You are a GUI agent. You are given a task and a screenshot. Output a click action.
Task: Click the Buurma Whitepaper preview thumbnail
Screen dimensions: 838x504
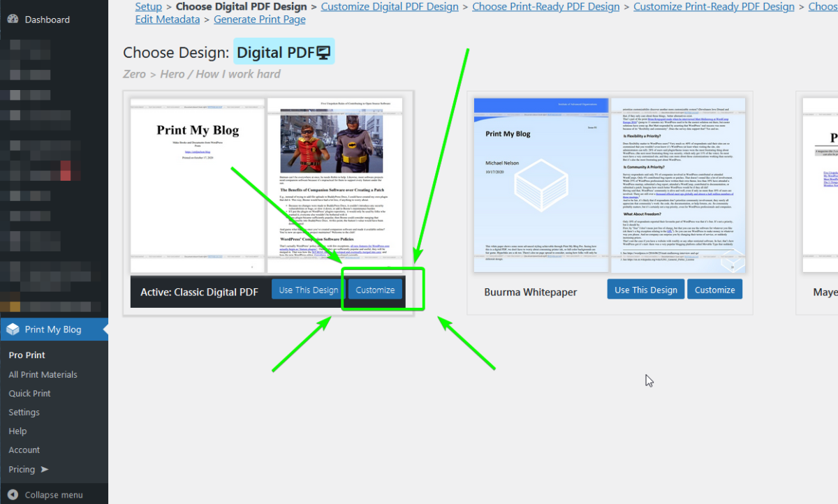(x=610, y=184)
